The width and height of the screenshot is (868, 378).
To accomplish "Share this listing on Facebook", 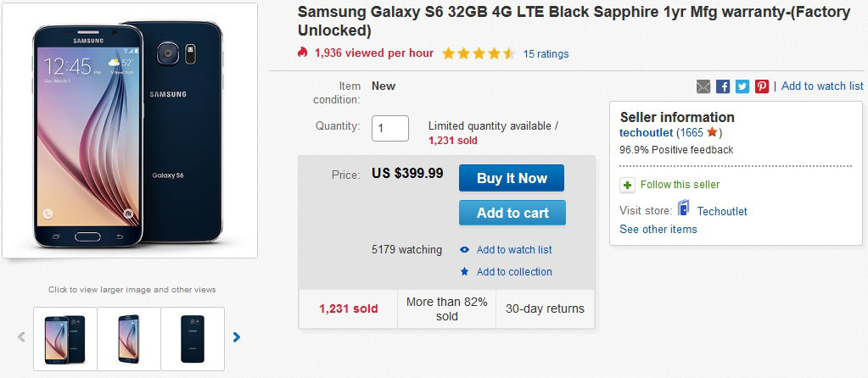I will click(723, 86).
